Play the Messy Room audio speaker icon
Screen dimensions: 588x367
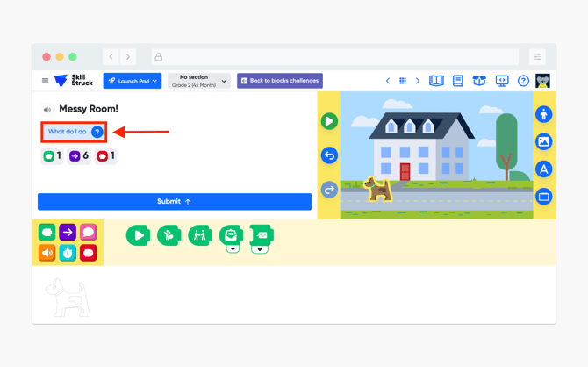[x=47, y=110]
